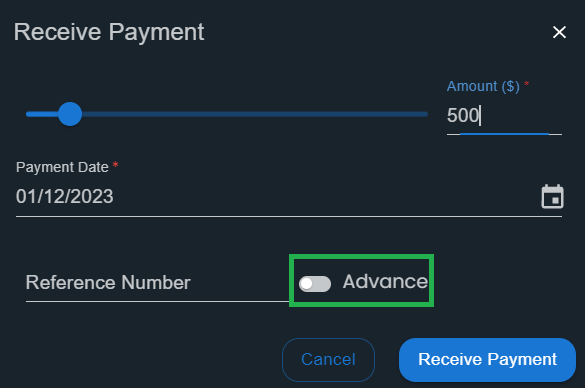Click the empty area of the Payment Date field

coord(326,197)
